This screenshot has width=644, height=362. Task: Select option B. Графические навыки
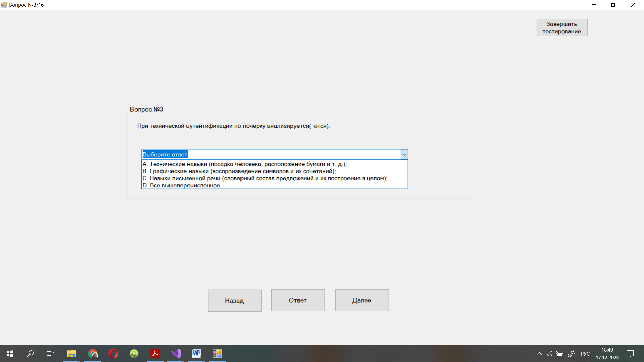[x=274, y=171]
